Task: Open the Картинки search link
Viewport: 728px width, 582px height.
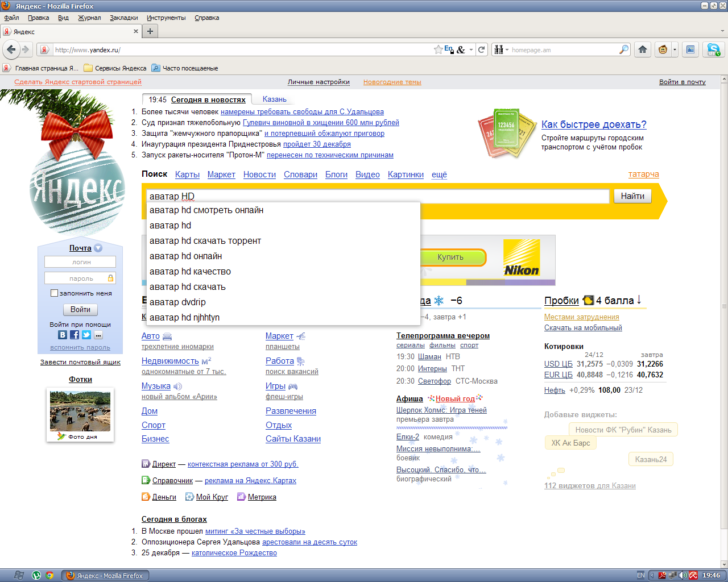Action: [406, 174]
